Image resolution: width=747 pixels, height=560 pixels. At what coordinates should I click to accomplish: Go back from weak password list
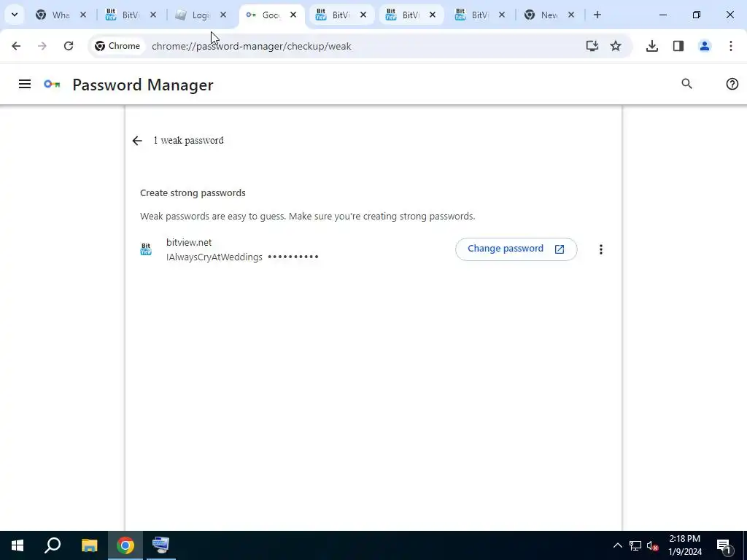coord(137,141)
